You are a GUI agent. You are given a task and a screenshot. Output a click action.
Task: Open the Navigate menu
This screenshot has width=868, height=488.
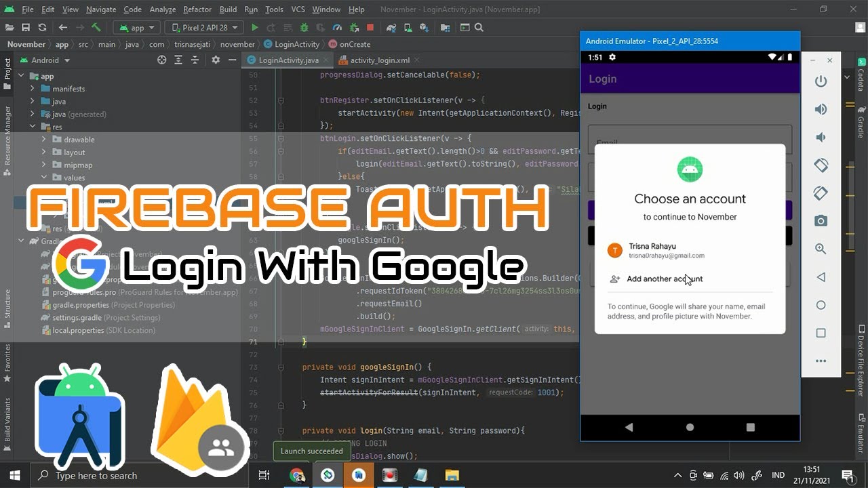click(101, 9)
